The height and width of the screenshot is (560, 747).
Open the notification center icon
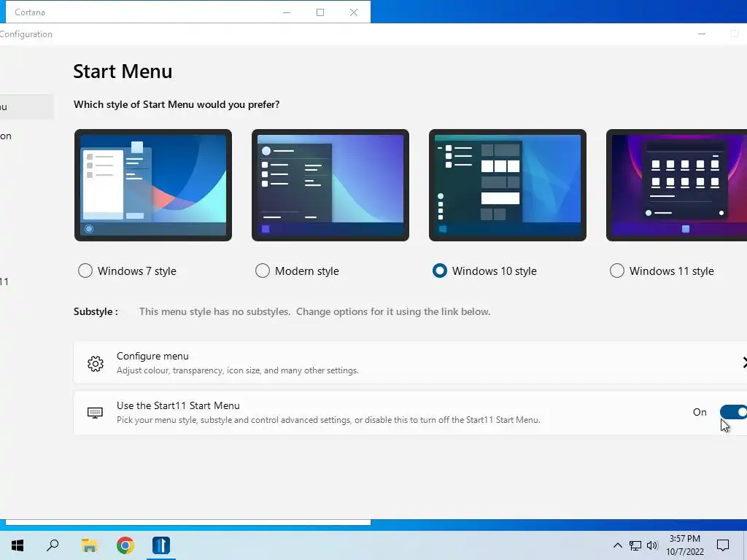pos(723,545)
